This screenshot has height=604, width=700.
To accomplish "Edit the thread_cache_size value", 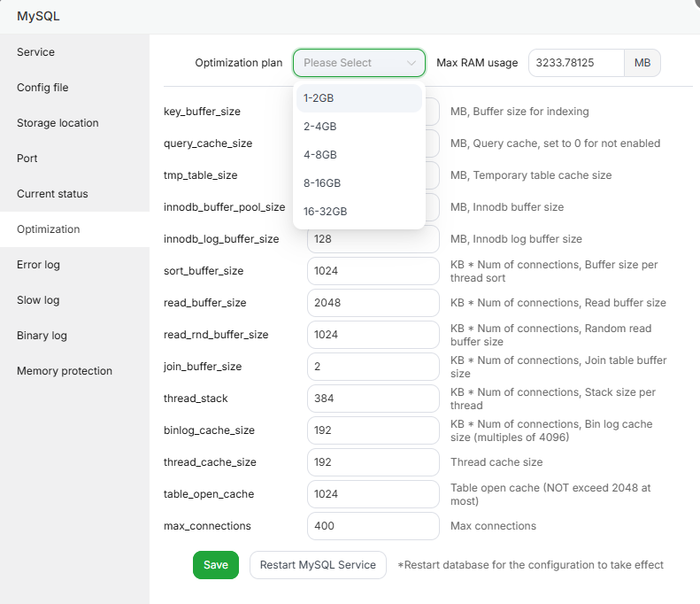I will click(373, 462).
